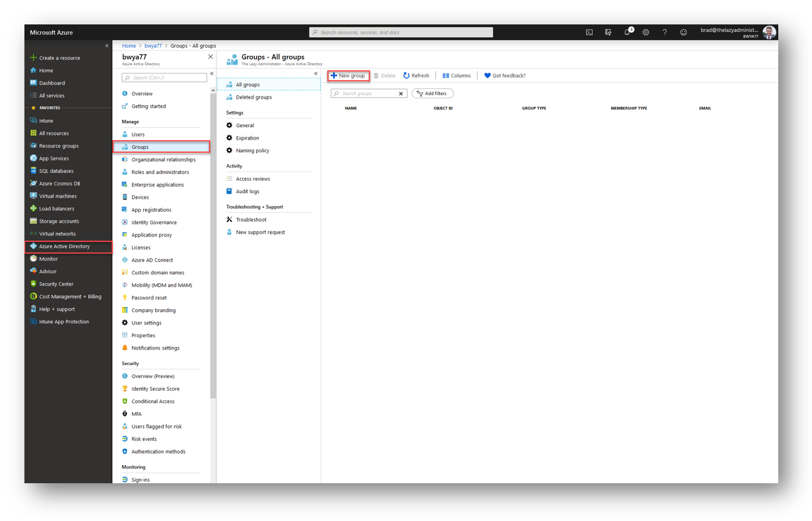
Task: Click bwya77 breadcrumb link
Action: (x=153, y=46)
